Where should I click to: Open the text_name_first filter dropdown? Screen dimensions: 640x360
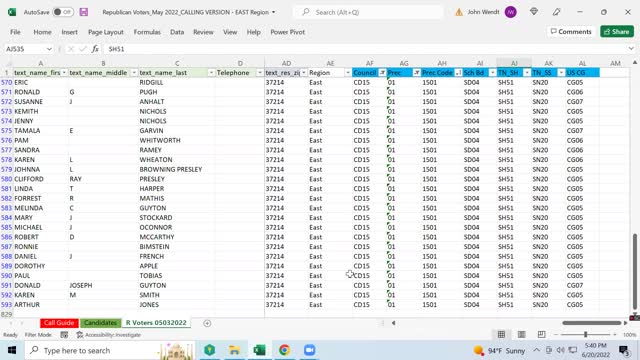pos(64,73)
